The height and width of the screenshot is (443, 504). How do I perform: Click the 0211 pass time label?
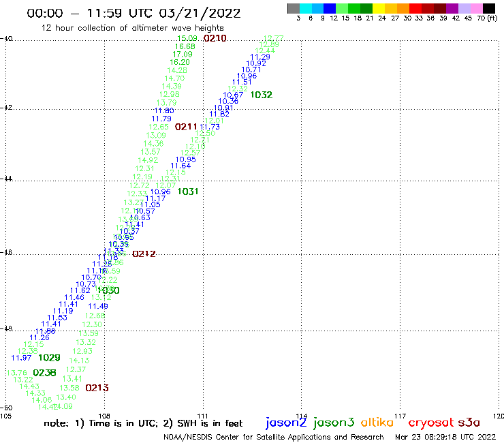[x=186, y=127]
